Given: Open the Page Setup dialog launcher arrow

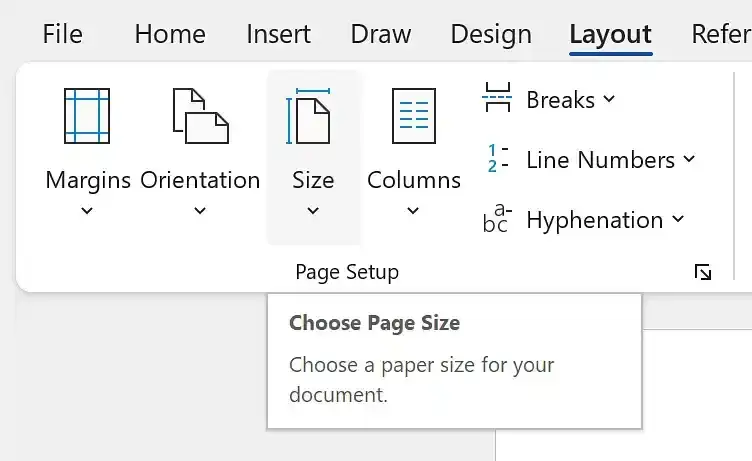Looking at the screenshot, I should tap(703, 272).
